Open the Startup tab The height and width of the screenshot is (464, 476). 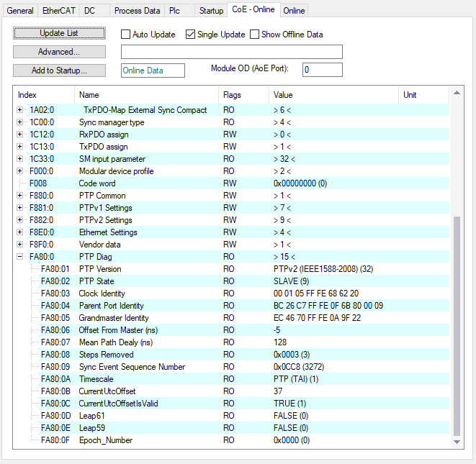pyautogui.click(x=211, y=10)
